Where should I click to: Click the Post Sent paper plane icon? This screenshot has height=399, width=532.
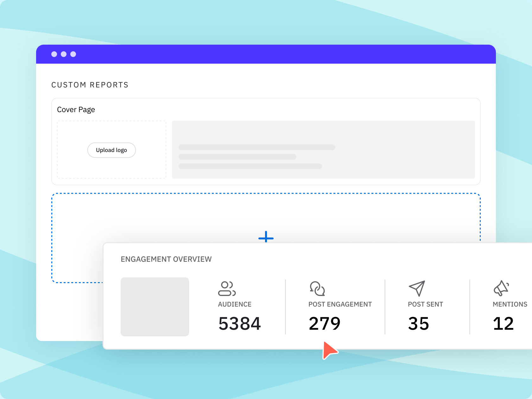417,288
